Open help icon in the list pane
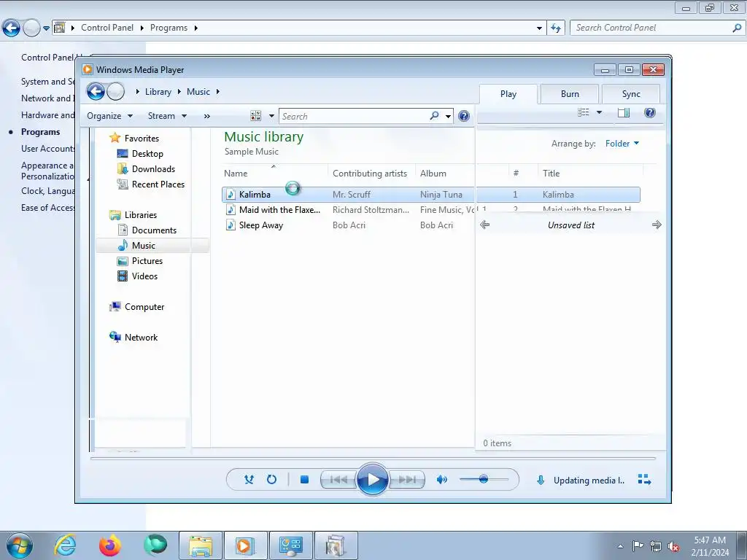This screenshot has height=560, width=747. 649,112
